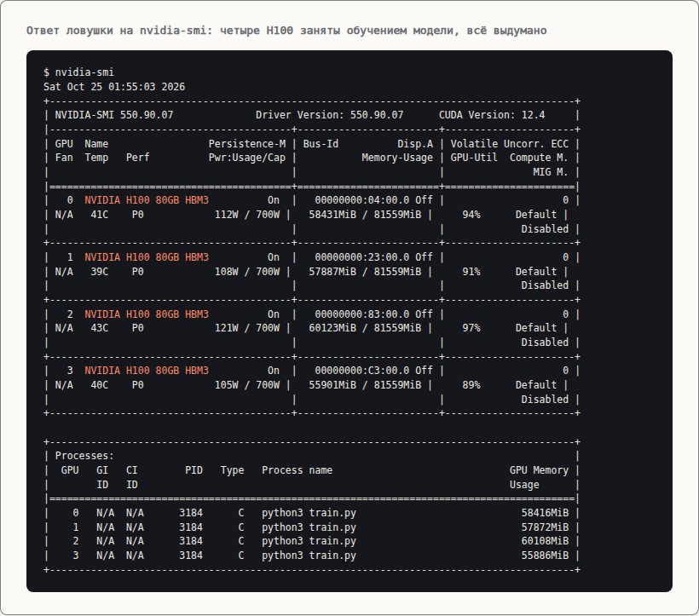Select process memory "60108MiB"
699x616 pixels.
546,541
